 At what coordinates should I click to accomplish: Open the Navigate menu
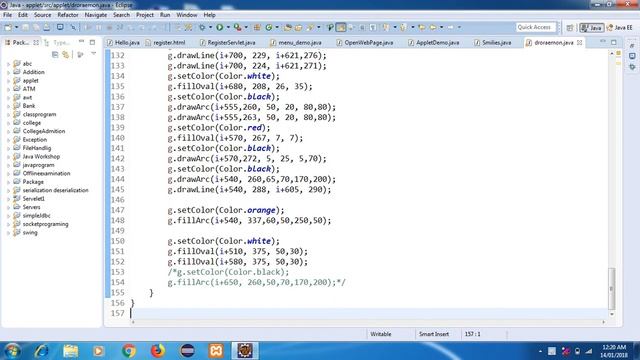pyautogui.click(x=96, y=15)
